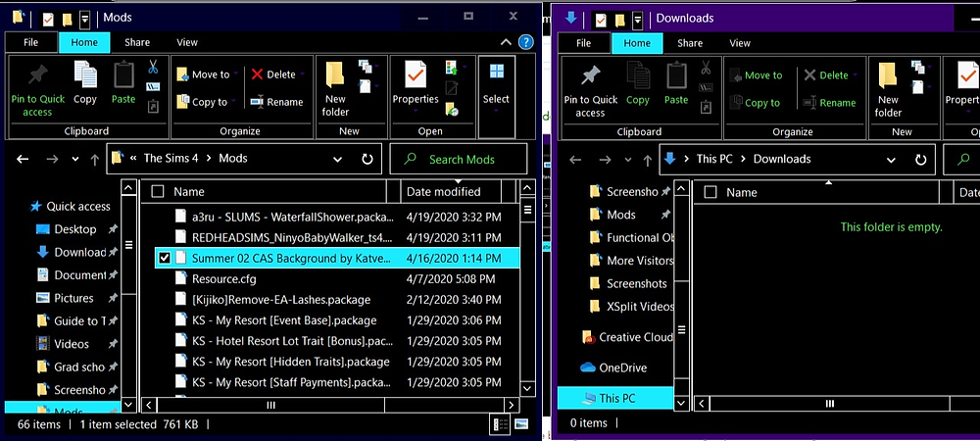Refresh the Downloads folder view

click(920, 160)
